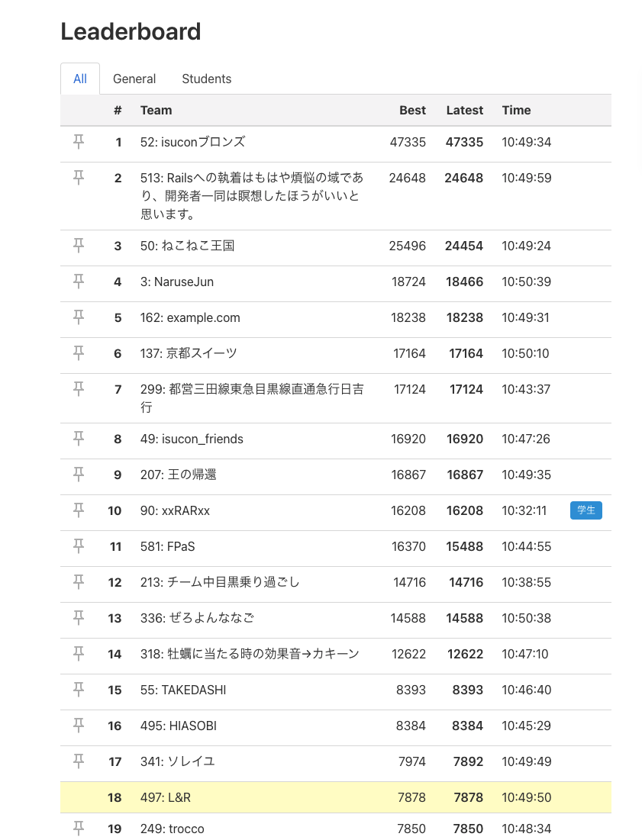
Task: Toggle pin for team 495: HIASOBI
Action: point(79,725)
